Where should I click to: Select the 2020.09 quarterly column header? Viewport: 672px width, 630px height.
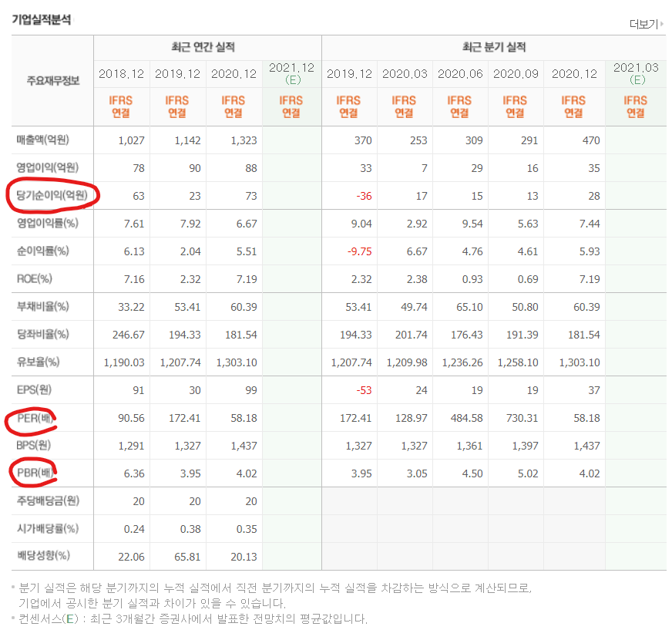[516, 74]
